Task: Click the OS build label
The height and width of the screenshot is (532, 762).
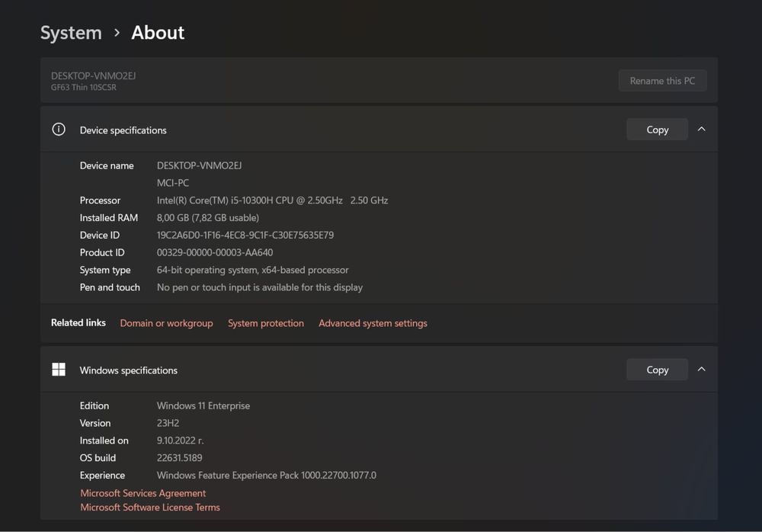Action: pyautogui.click(x=98, y=458)
